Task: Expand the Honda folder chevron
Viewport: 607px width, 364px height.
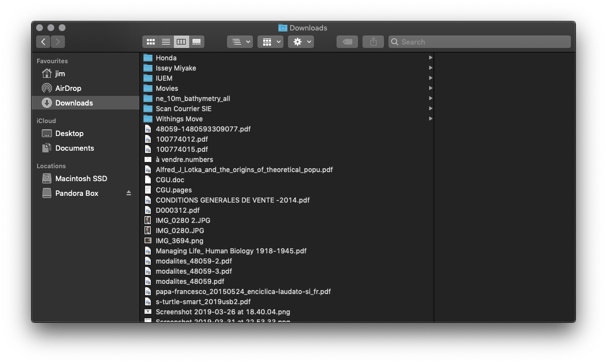Action: tap(430, 58)
